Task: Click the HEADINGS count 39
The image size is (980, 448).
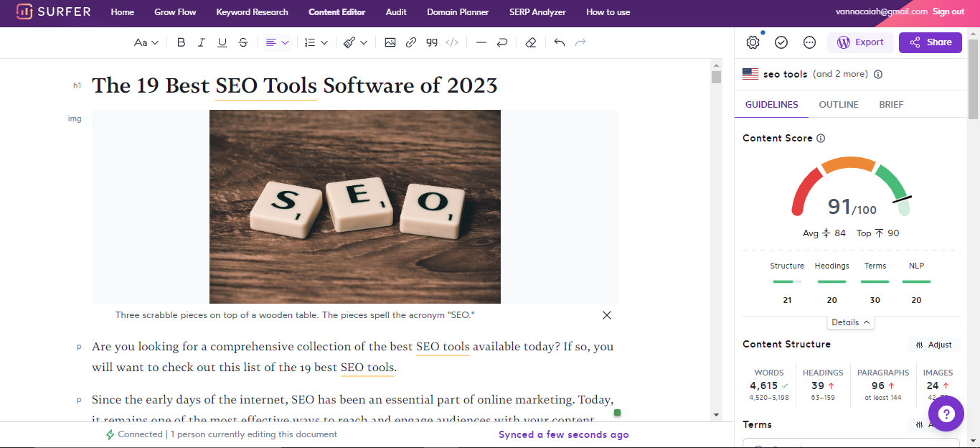Action: point(818,386)
